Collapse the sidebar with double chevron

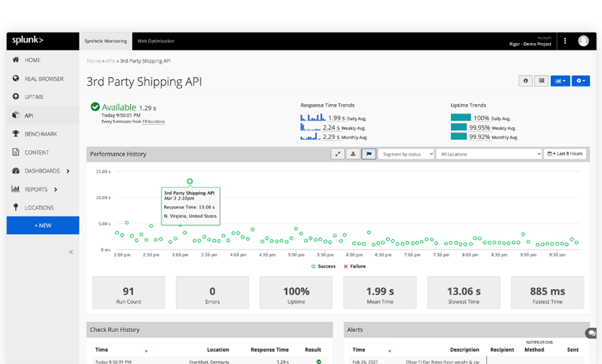[71, 252]
